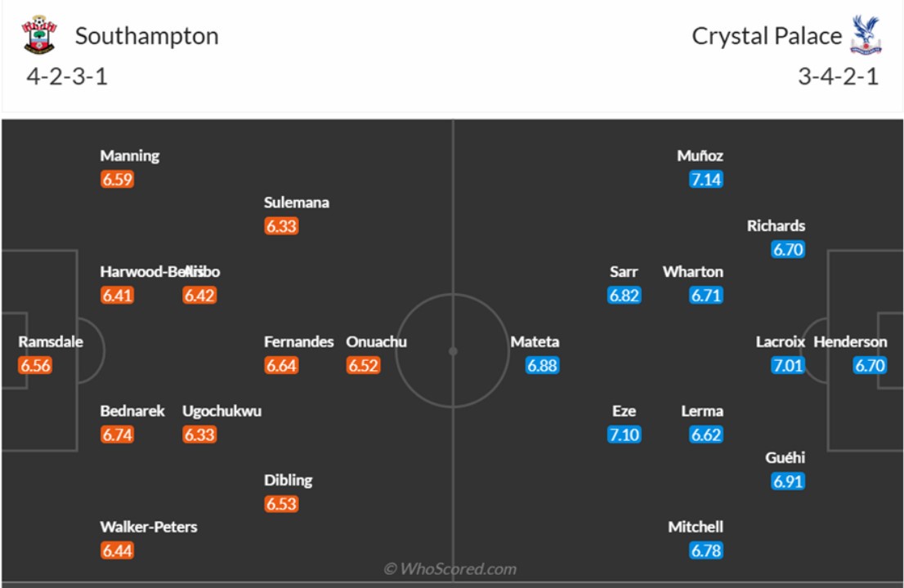Click the player name Dibling
The image size is (904, 588).
pos(288,480)
